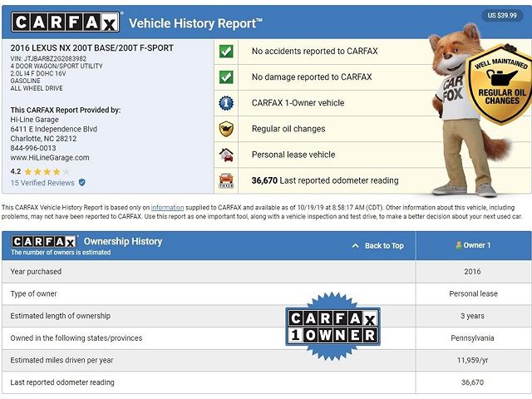This screenshot has height=399, width=532.
Task: Open 15 Verified Reviews link
Action: pos(42,182)
